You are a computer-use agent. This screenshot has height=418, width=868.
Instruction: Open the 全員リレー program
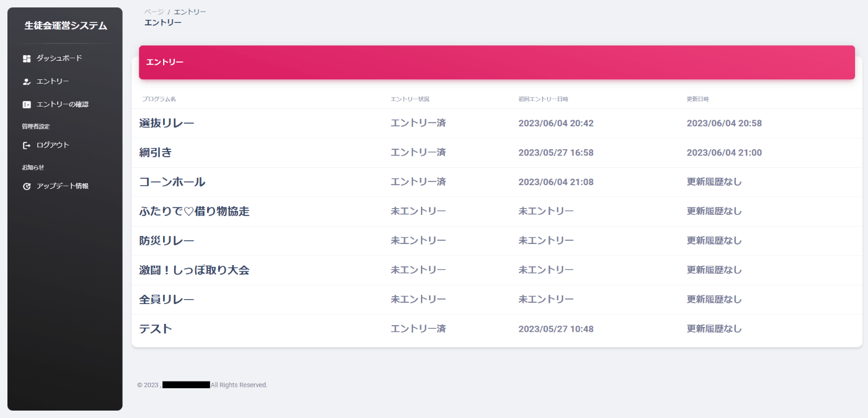(167, 300)
